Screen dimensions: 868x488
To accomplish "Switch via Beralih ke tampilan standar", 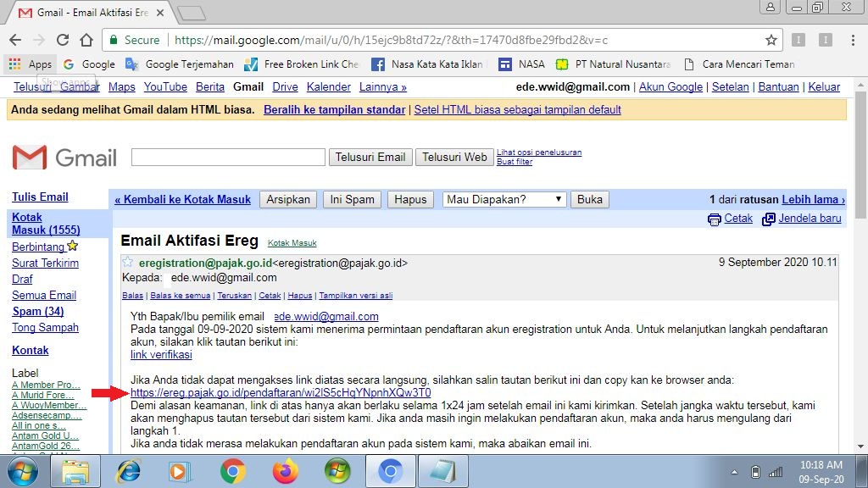I will tap(334, 109).
